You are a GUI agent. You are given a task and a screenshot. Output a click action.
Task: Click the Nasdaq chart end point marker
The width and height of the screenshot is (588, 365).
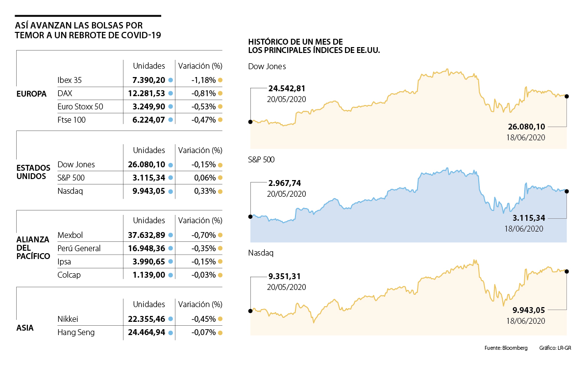tap(567, 271)
